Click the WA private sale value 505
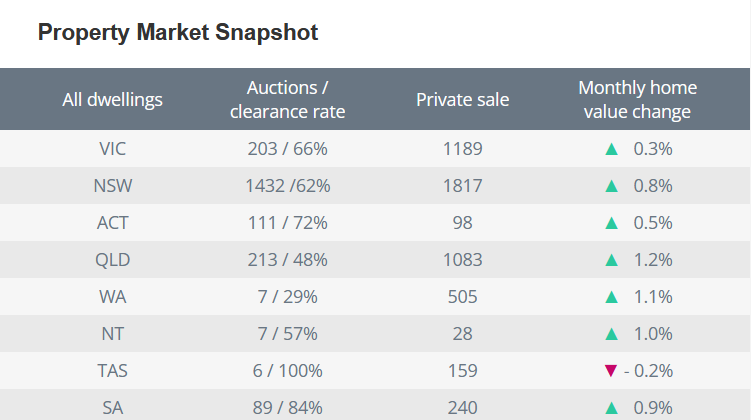 click(462, 297)
